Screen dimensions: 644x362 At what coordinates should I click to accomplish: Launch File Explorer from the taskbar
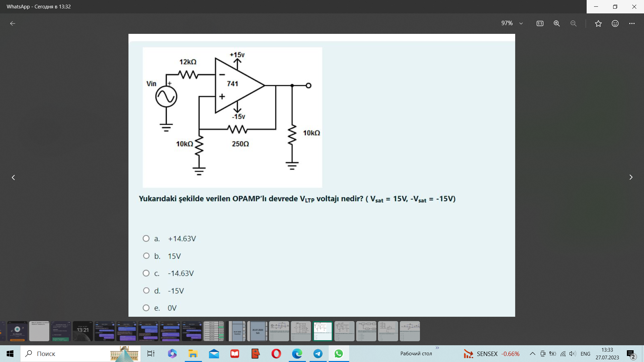[x=193, y=354]
